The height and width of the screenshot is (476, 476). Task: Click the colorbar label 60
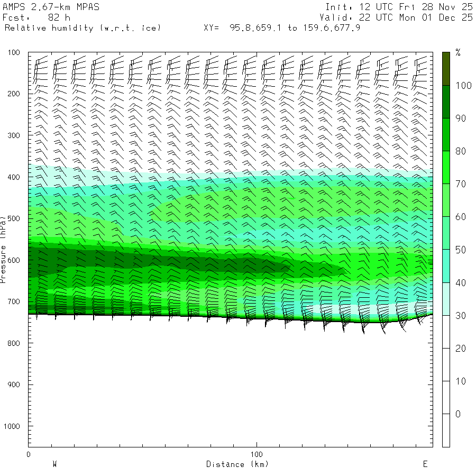(461, 217)
